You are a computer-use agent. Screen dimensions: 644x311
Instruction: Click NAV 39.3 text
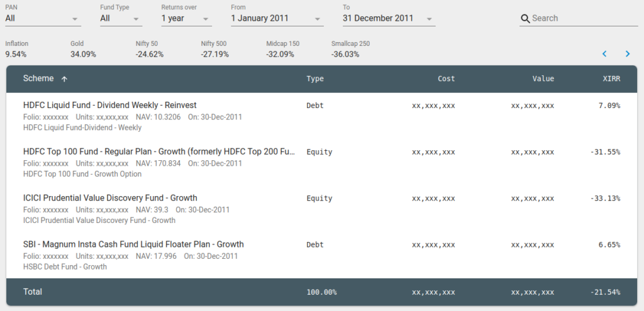pos(152,210)
